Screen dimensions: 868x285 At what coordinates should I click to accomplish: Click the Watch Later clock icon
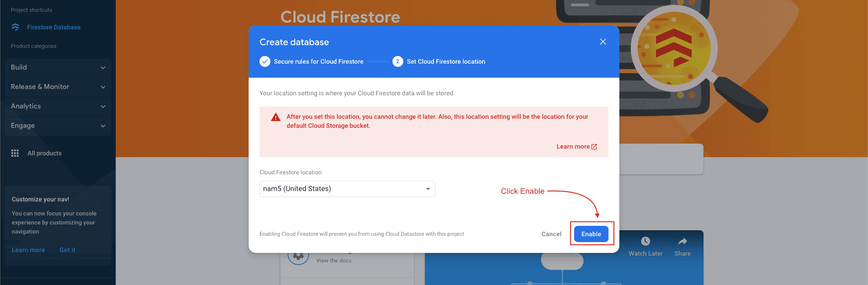click(645, 241)
